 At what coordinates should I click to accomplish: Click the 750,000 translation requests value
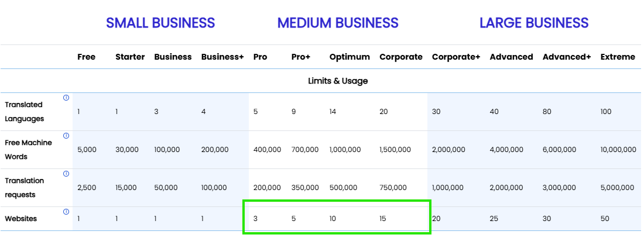[x=393, y=188]
